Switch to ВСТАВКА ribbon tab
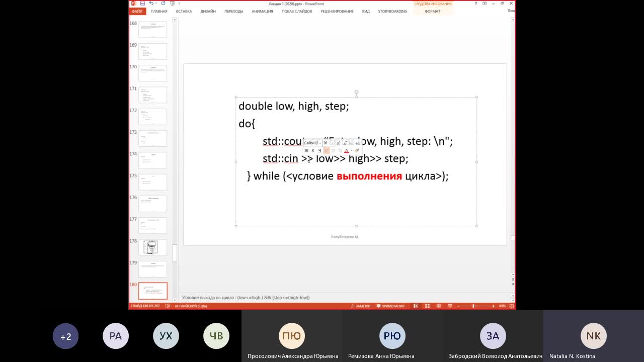The height and width of the screenshot is (362, 644). [184, 11]
